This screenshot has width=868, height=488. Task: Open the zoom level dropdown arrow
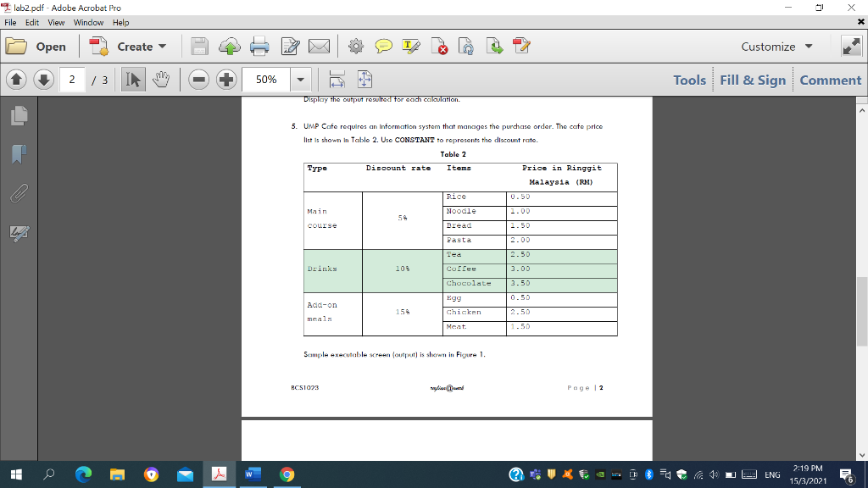301,80
